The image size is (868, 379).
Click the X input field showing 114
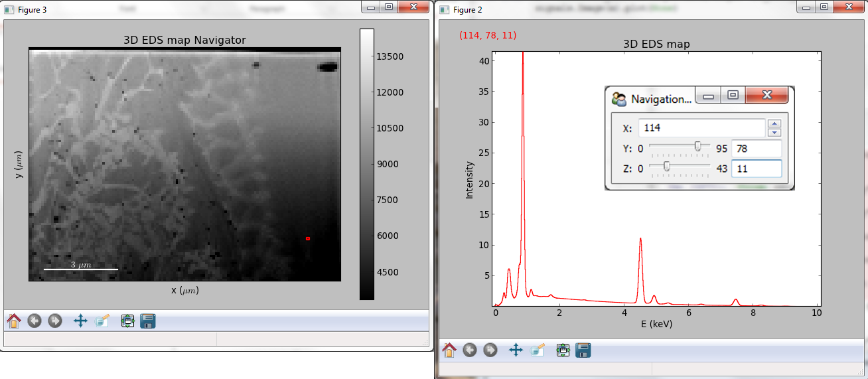[701, 127]
